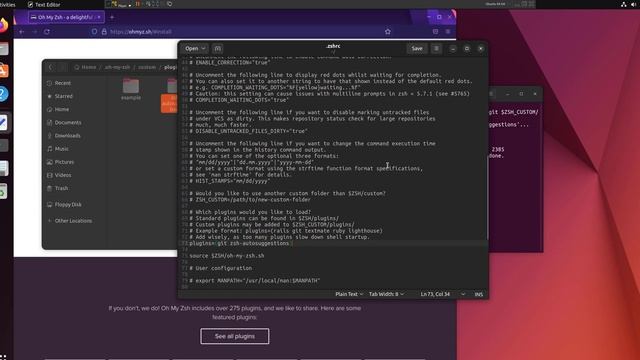
Task: Click the plugins=(git zsh-autosuggestions) line
Action: [241, 243]
